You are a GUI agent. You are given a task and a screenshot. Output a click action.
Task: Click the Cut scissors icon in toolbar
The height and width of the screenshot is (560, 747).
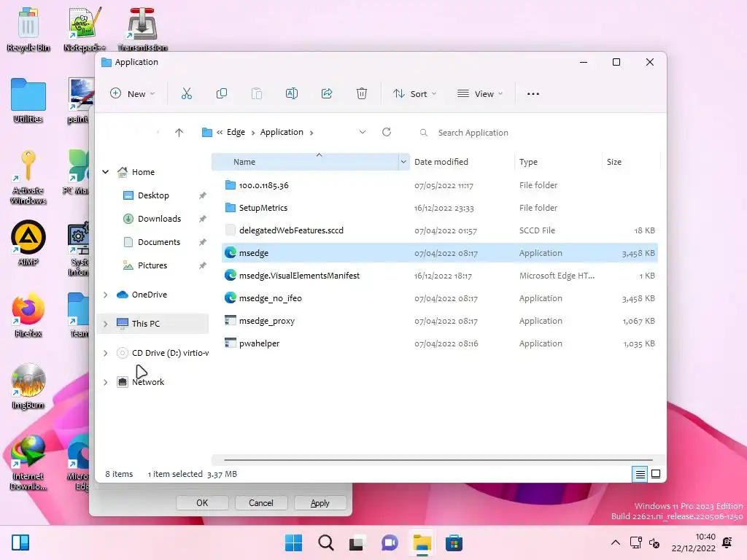186,94
